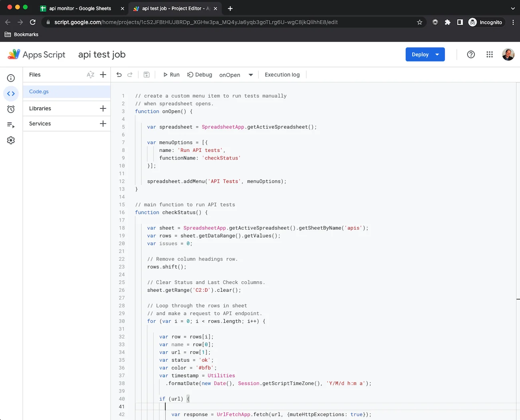
Task: Click the 'Run API tests' string in code
Action: 200,150
